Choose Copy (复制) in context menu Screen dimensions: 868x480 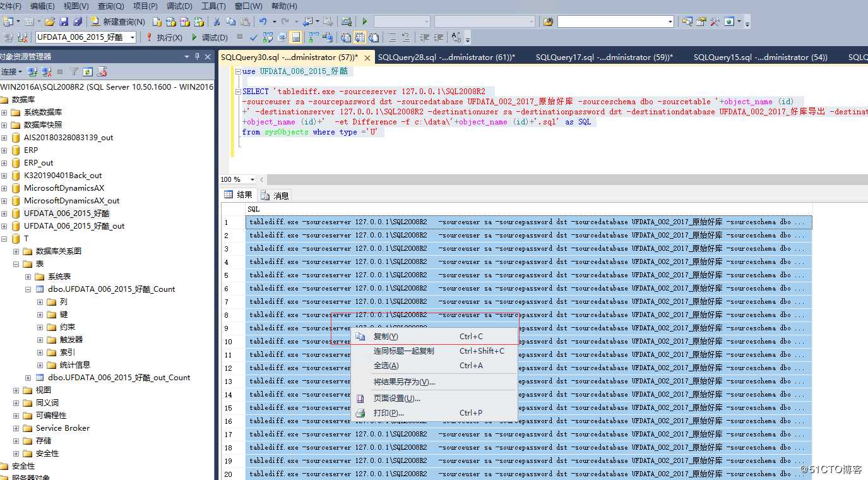click(x=434, y=337)
